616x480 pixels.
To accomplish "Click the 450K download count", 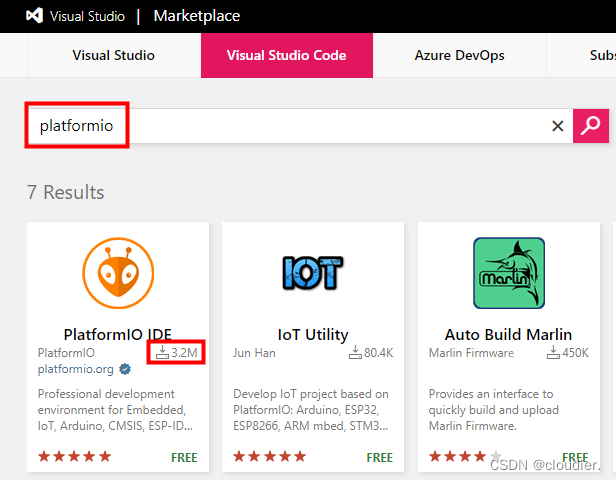I will 575,353.
